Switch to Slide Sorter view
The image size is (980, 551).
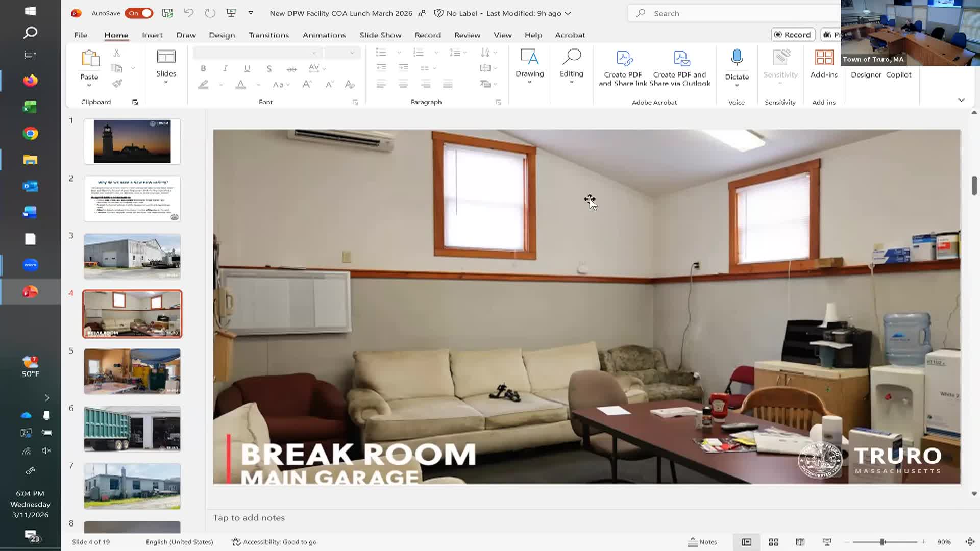click(773, 542)
